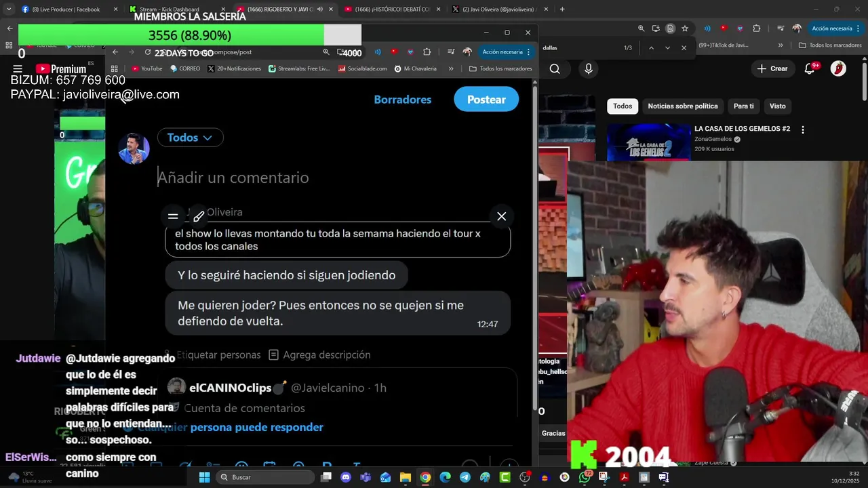Screen dimensions: 868x488
Task: Open the tab search chevron at top left
Action: click(8, 9)
